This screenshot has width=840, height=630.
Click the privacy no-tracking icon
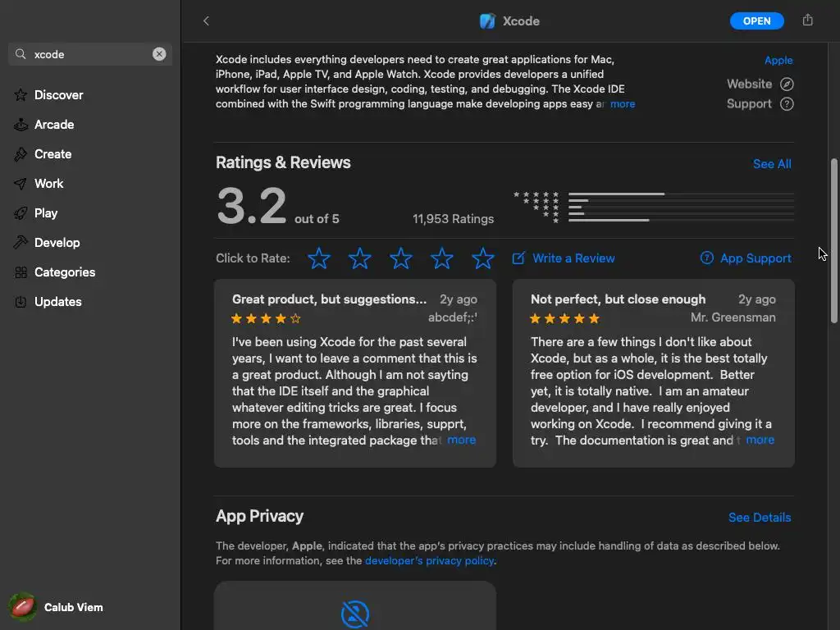coord(354,614)
